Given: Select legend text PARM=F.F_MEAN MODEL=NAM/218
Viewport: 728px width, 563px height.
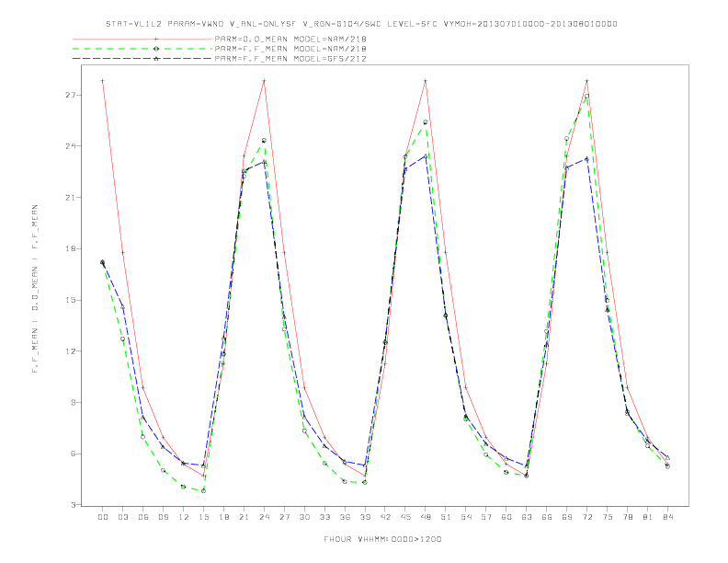Looking at the screenshot, I should [290, 49].
